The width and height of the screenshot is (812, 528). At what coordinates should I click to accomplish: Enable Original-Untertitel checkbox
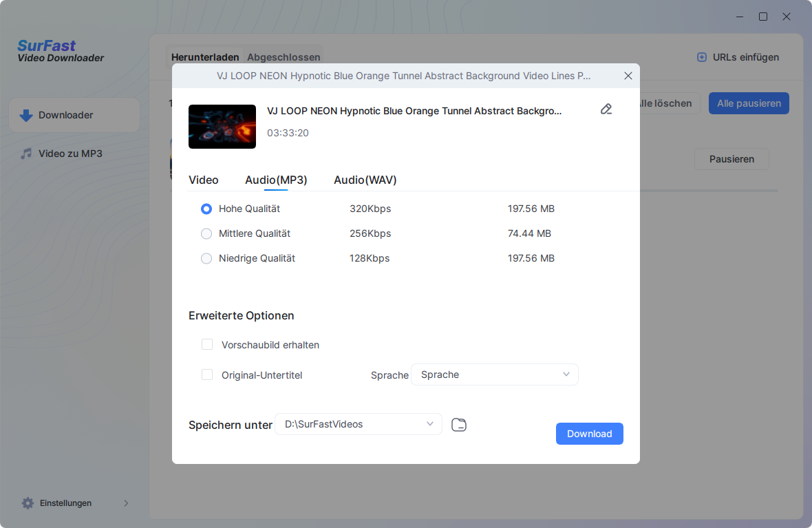(x=207, y=375)
